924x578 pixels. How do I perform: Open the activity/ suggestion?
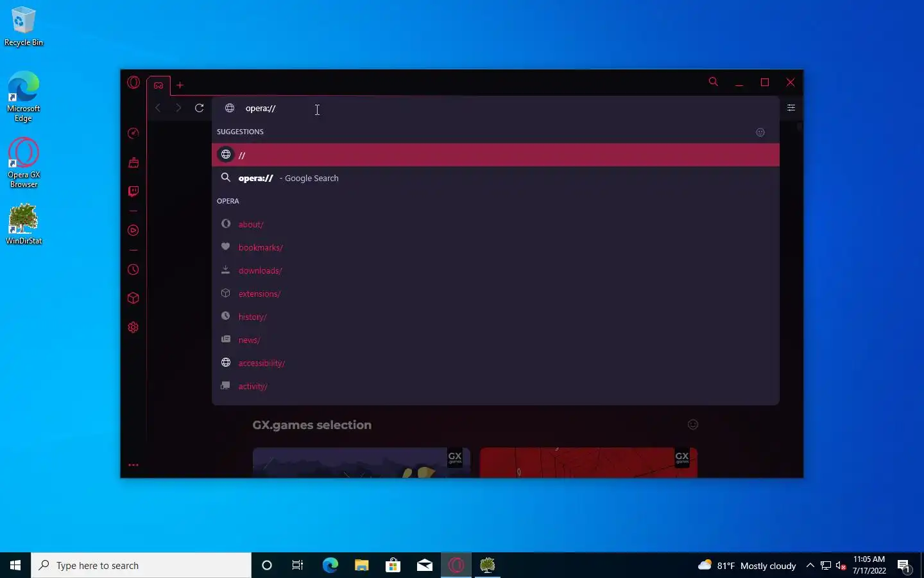(x=495, y=386)
